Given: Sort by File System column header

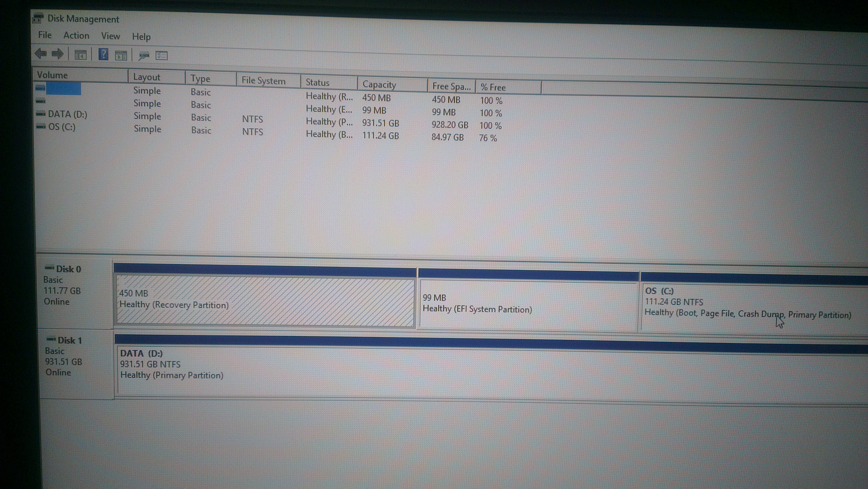Looking at the screenshot, I should pyautogui.click(x=263, y=81).
